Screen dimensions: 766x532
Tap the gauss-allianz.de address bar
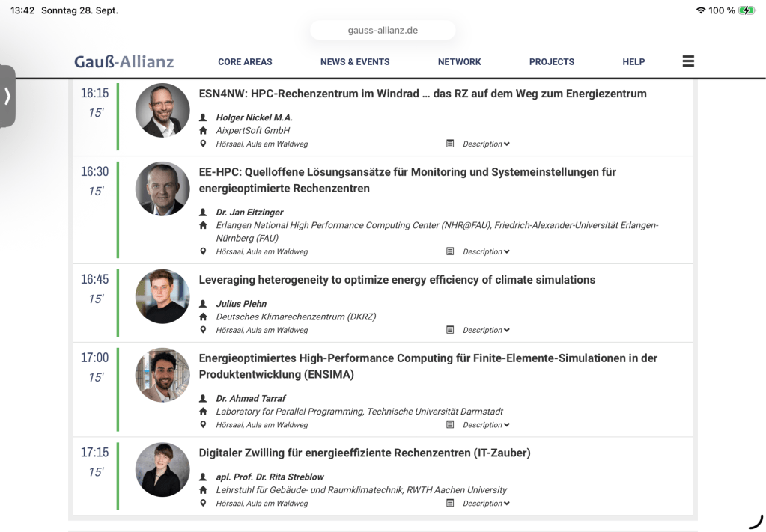pyautogui.click(x=383, y=31)
